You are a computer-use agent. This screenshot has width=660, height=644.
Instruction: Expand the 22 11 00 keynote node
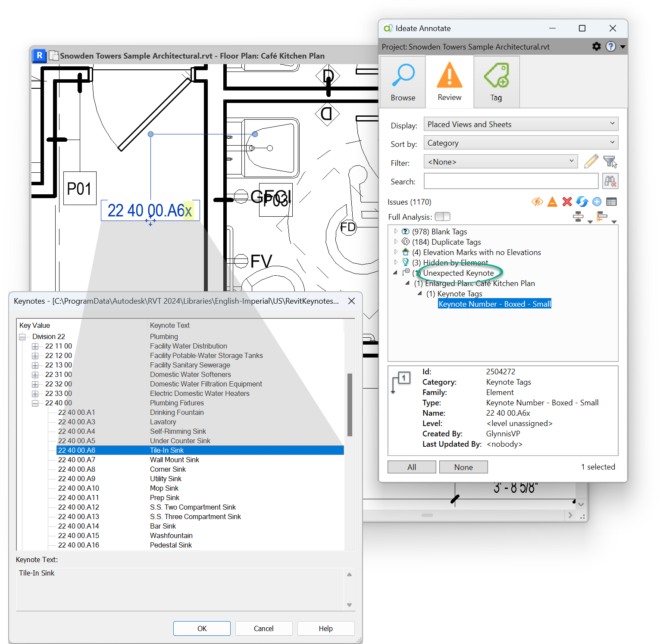pyautogui.click(x=35, y=346)
